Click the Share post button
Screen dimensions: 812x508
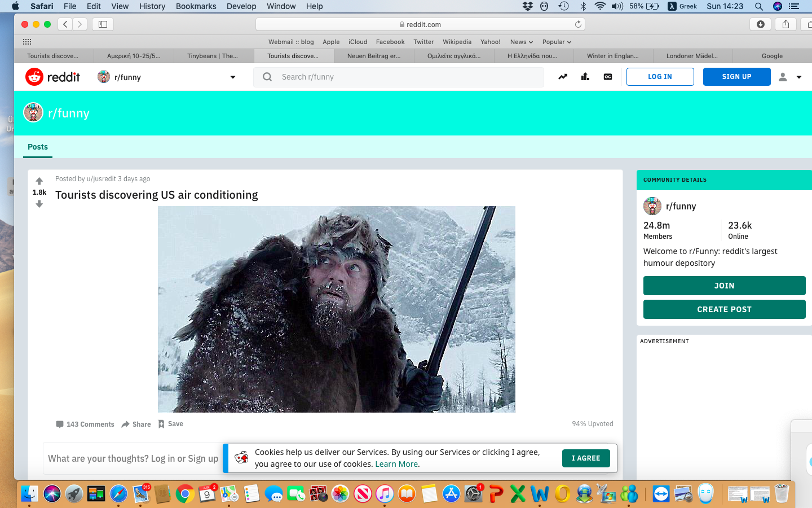[136, 424]
